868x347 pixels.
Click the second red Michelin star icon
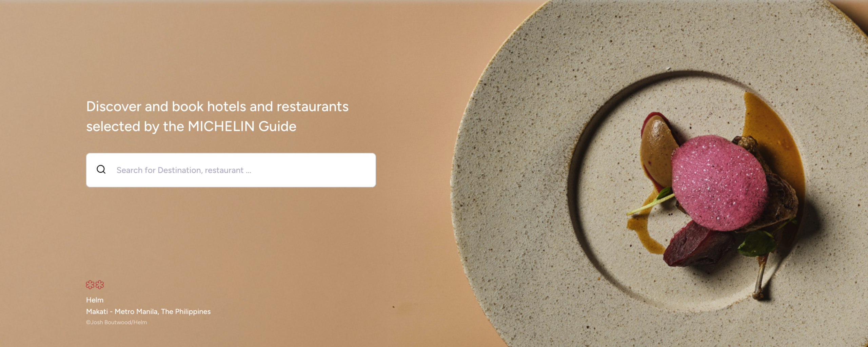pyautogui.click(x=100, y=285)
